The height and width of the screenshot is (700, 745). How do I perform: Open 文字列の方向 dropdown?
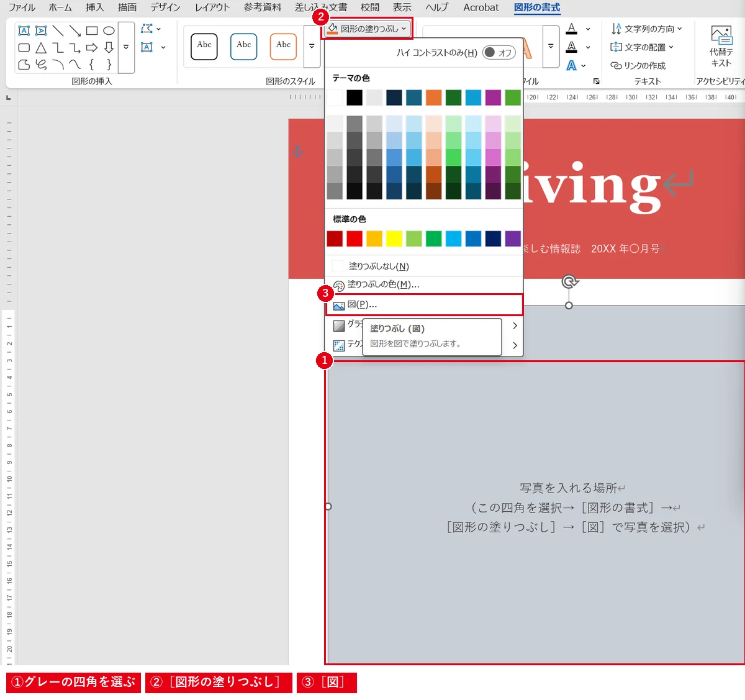pos(646,29)
